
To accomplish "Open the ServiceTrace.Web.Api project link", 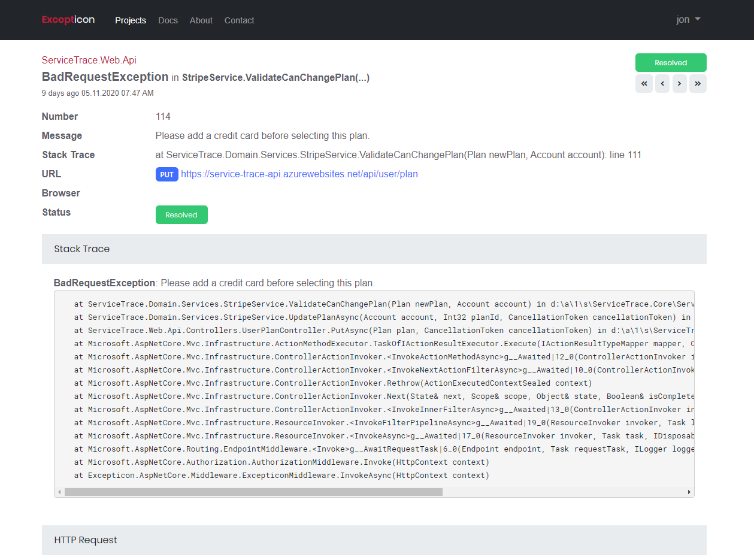I will [x=89, y=60].
